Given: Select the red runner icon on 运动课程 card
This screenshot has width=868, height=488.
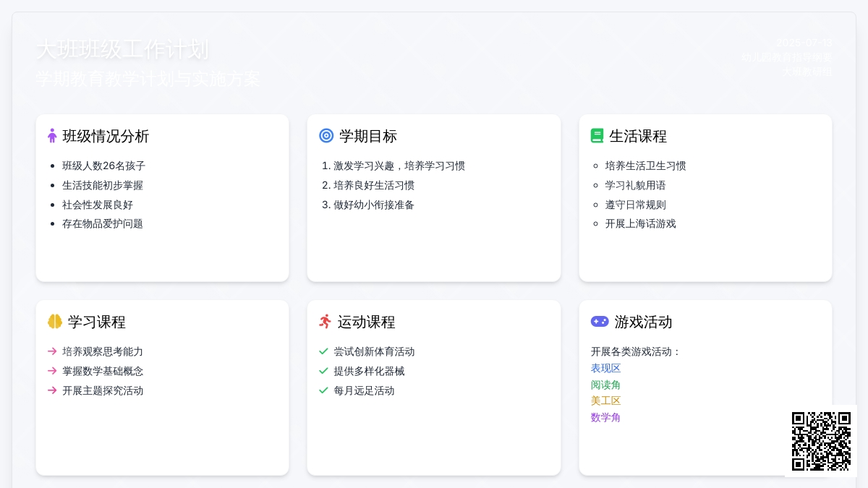Looking at the screenshot, I should point(325,322).
